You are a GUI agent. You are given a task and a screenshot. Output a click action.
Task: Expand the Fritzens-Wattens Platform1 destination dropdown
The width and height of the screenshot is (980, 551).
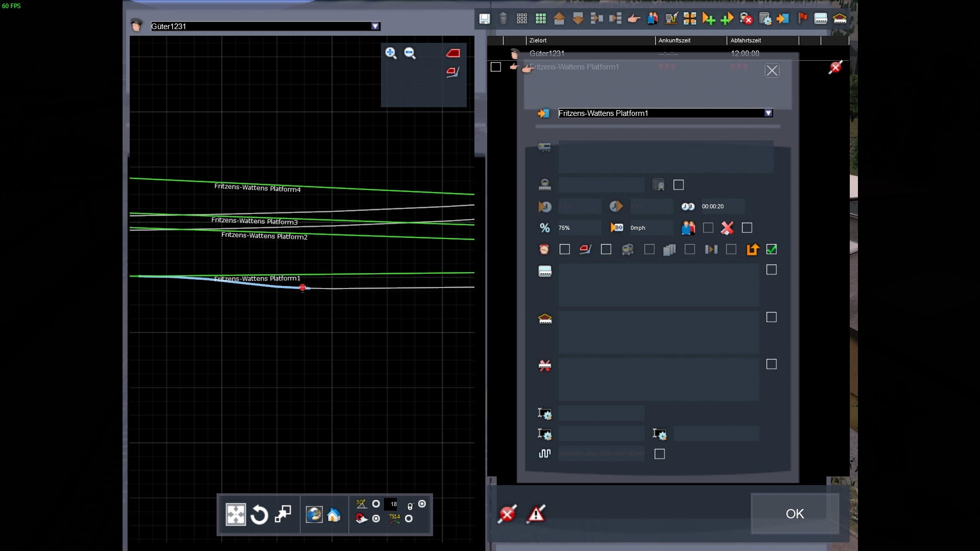click(x=768, y=113)
